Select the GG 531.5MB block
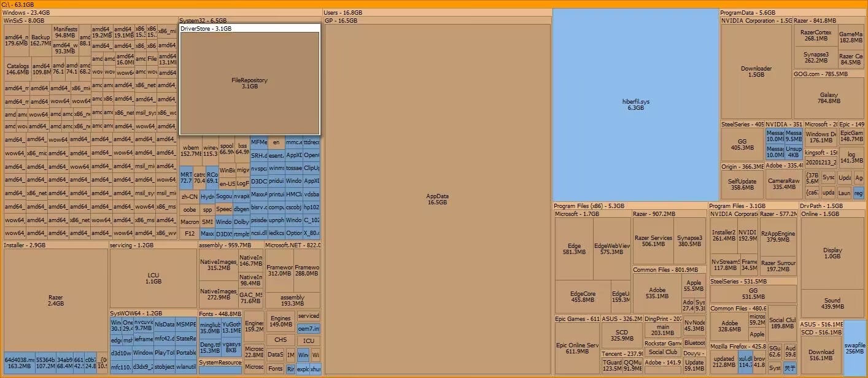Screen dimensions: 868x378 [753, 293]
